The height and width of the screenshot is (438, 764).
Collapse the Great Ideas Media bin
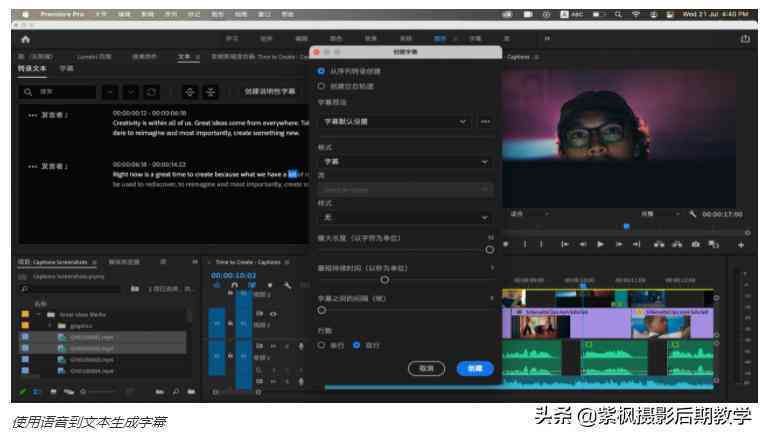tap(38, 315)
